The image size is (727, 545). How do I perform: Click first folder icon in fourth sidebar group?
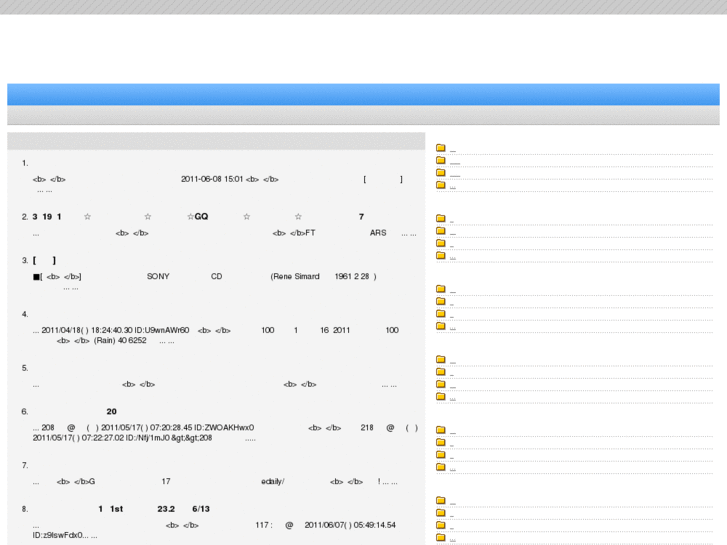coord(440,359)
